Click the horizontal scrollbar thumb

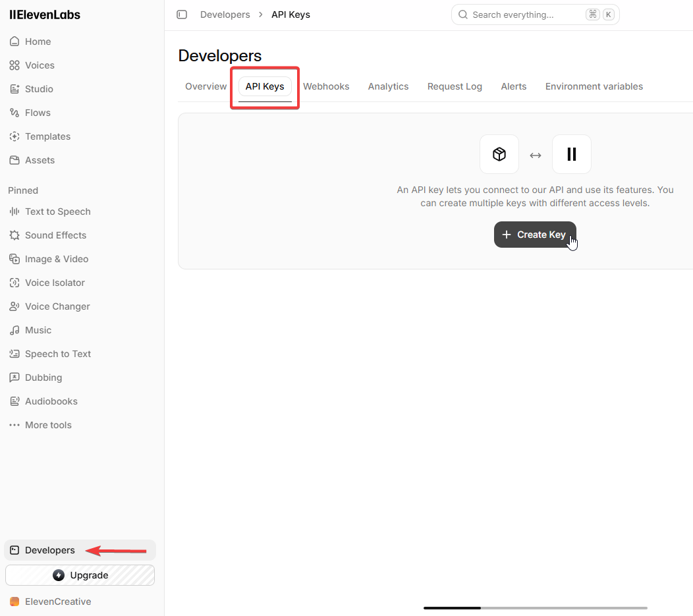coord(452,608)
